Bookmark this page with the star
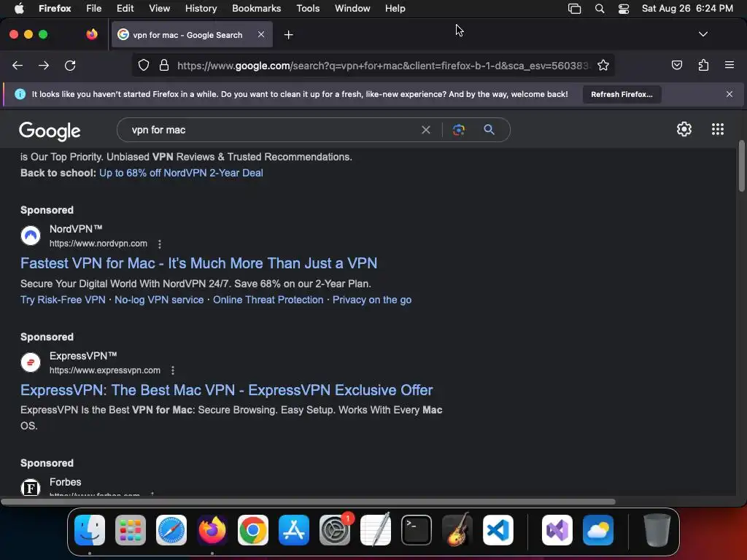 coord(603,65)
